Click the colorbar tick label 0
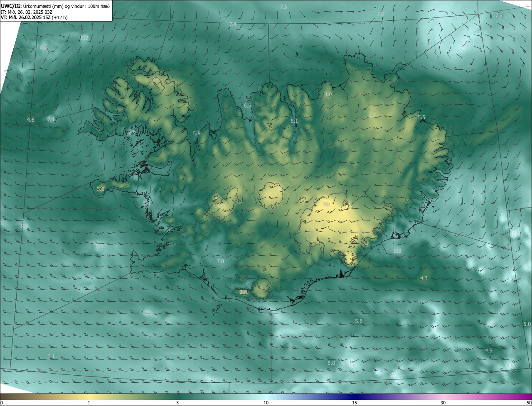The width and height of the screenshot is (532, 406). [x=2, y=403]
